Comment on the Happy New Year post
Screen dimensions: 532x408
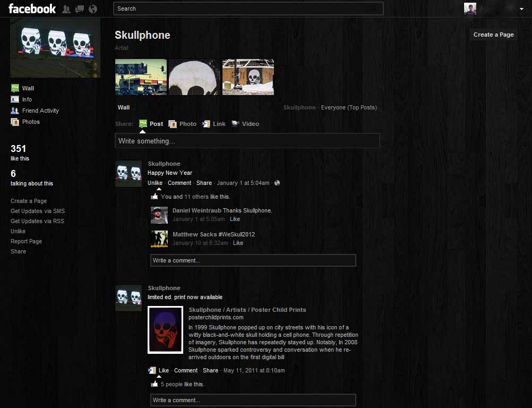179,183
